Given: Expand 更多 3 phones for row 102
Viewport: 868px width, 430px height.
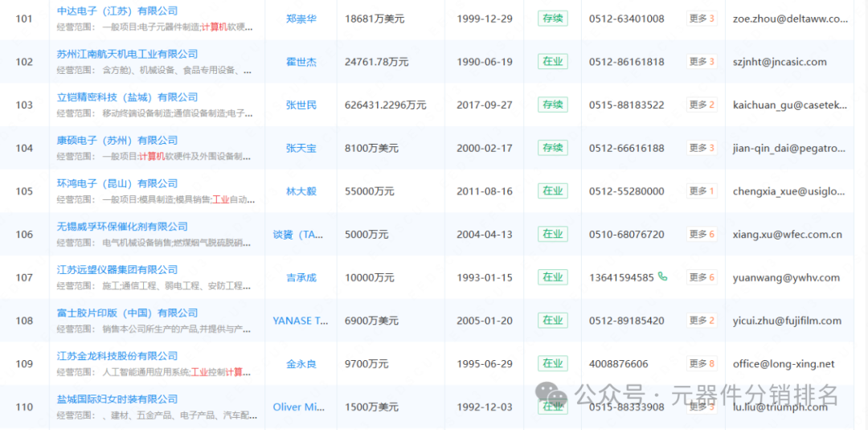Looking at the screenshot, I should point(702,61).
